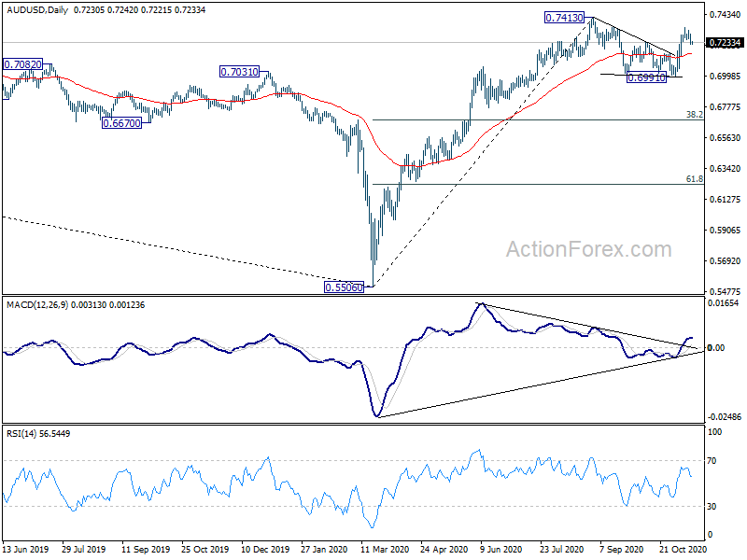
Task: Click the 0.63420 price axis value
Action: (x=726, y=169)
